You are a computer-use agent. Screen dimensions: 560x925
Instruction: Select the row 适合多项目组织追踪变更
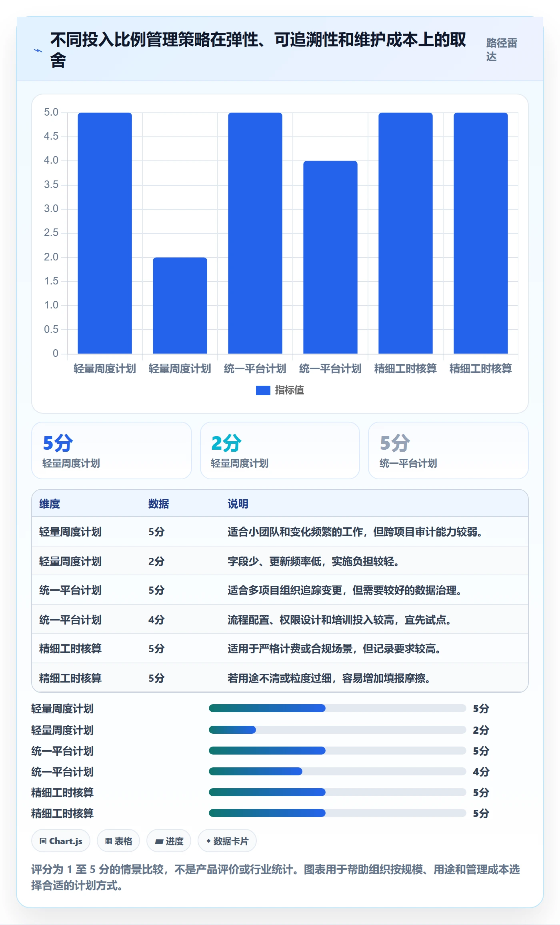pyautogui.click(x=280, y=590)
